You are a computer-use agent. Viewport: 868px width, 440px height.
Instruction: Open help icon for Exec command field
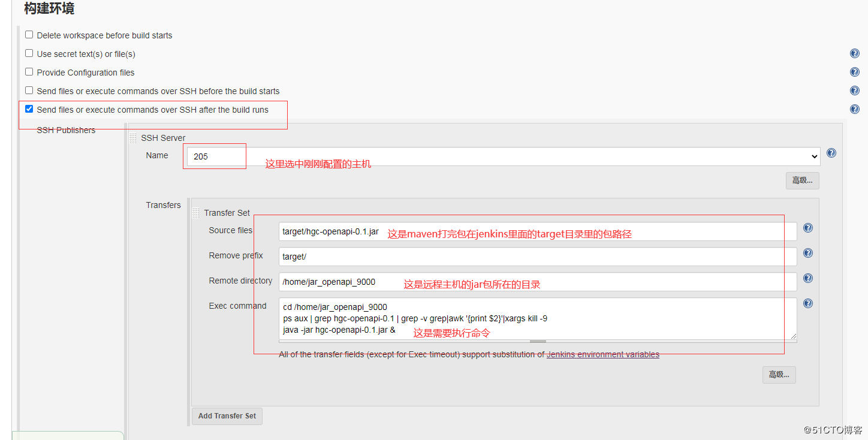click(808, 303)
